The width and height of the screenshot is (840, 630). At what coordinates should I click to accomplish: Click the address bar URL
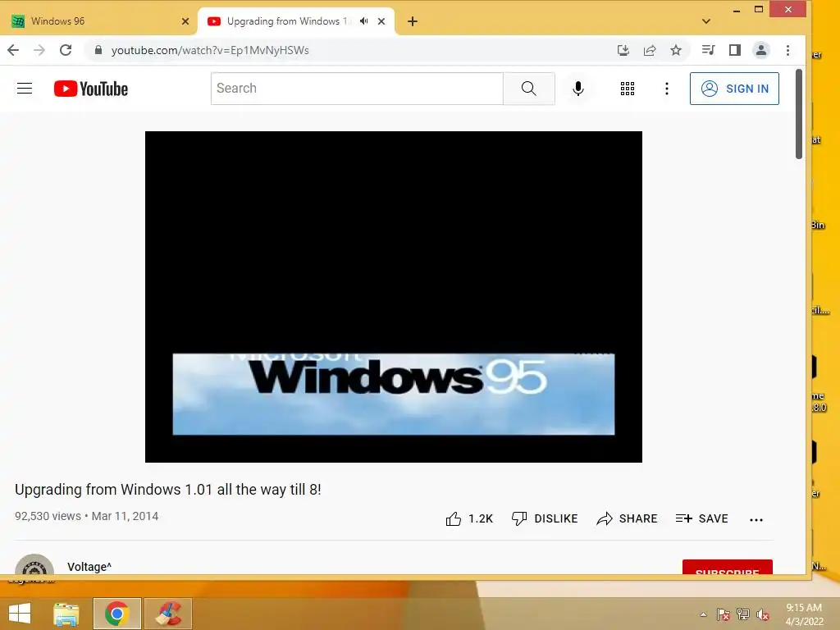pyautogui.click(x=210, y=50)
